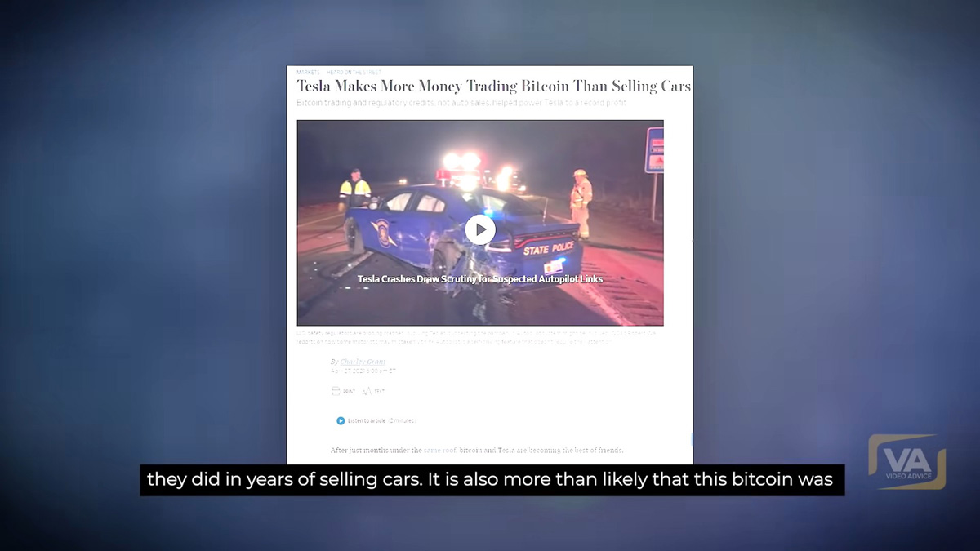
Task: Click the article publish date line
Action: point(363,371)
